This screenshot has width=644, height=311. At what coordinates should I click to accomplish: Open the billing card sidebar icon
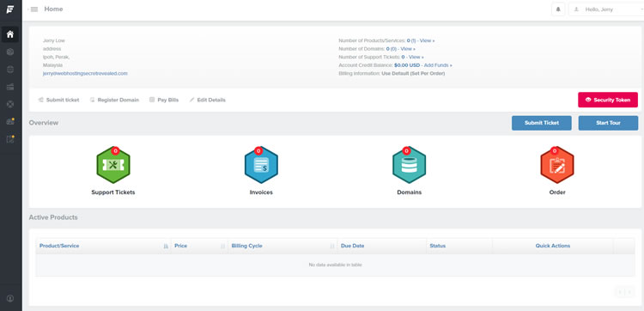tap(10, 87)
